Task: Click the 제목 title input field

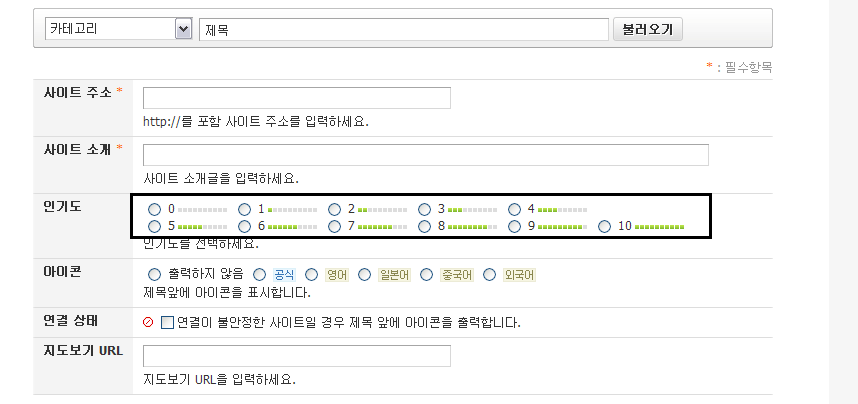Action: click(404, 29)
